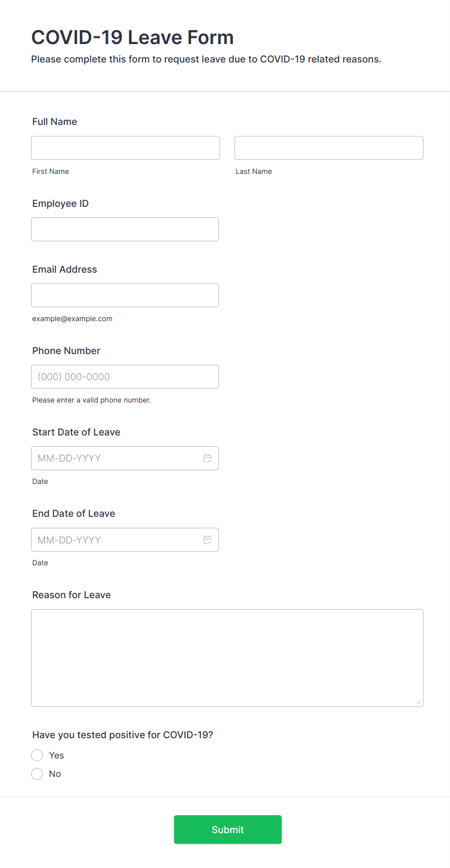Click the No option label text
The image size is (450, 868).
point(55,774)
